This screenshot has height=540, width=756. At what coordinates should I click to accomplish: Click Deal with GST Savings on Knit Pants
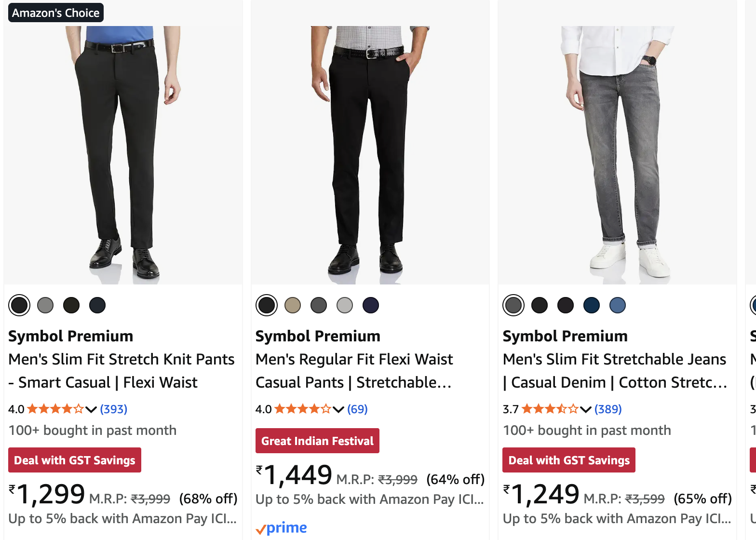coord(75,460)
